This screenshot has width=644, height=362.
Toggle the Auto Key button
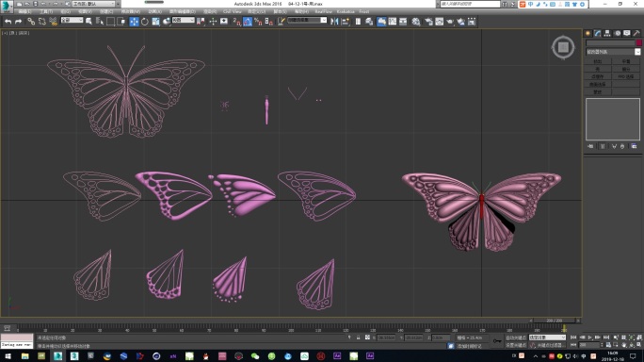coord(516,337)
